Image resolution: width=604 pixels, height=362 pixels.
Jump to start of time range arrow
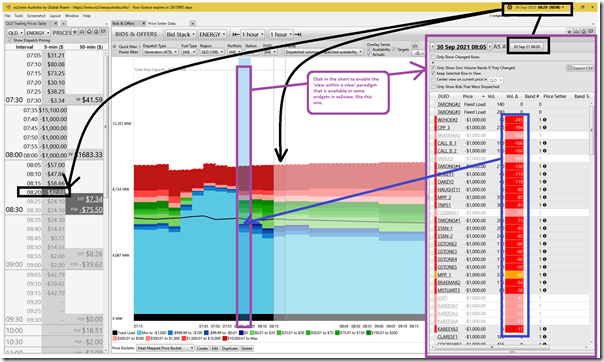[235, 34]
